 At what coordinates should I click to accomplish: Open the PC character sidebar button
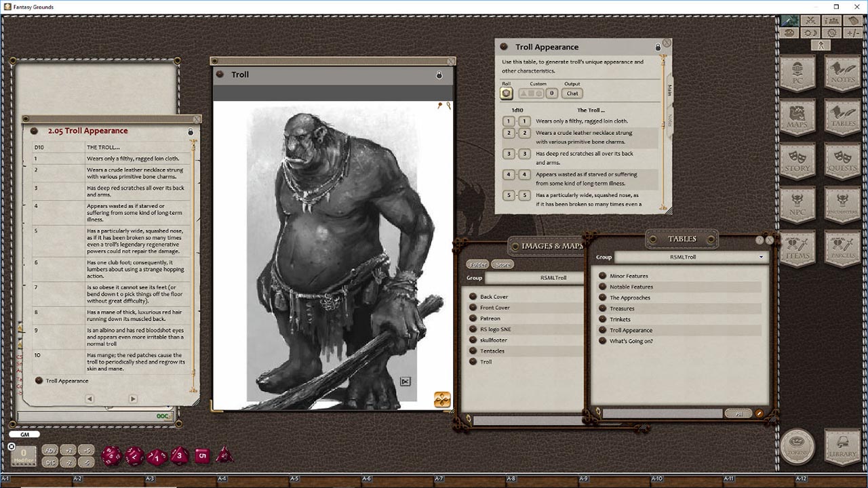[x=797, y=75]
